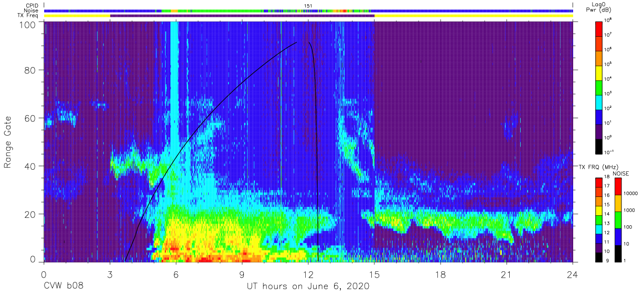The width and height of the screenshot is (644, 297).
Task: Click the "Noise" row label above the plot
Action: click(x=31, y=10)
